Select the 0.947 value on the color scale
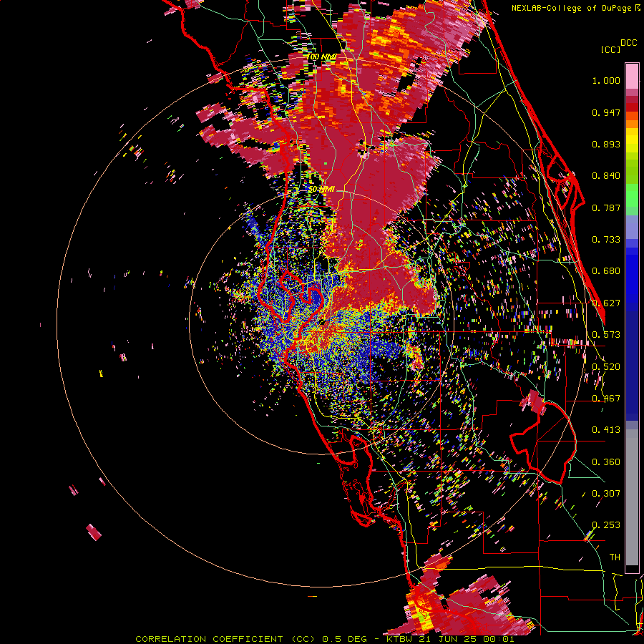Screen dimensions: 644x644 pos(606,112)
